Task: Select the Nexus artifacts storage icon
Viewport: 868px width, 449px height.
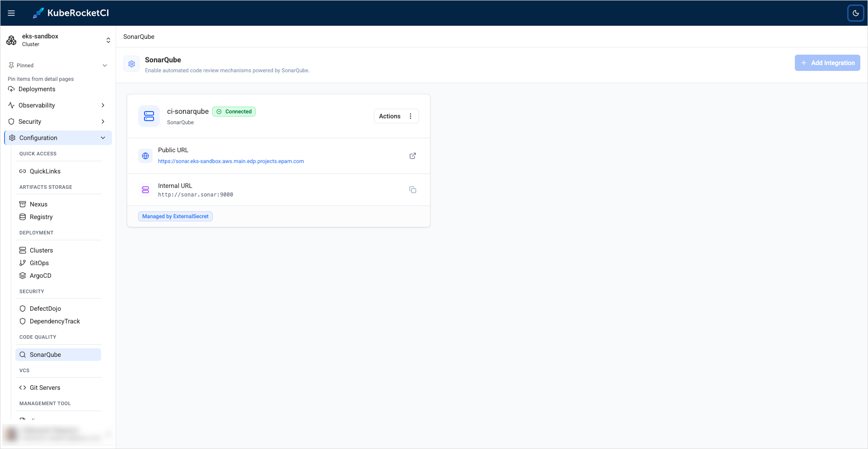Action: (23, 204)
